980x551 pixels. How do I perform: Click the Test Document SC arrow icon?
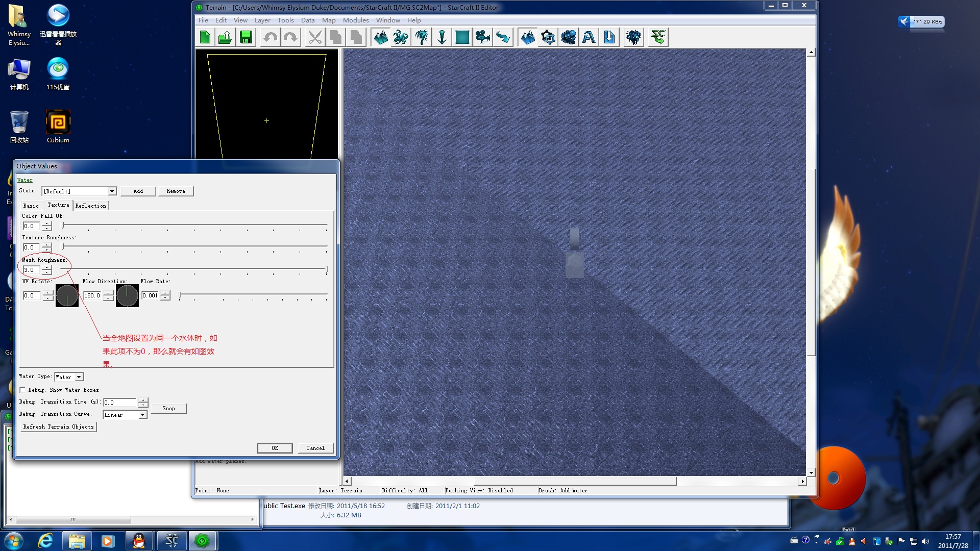tap(658, 37)
